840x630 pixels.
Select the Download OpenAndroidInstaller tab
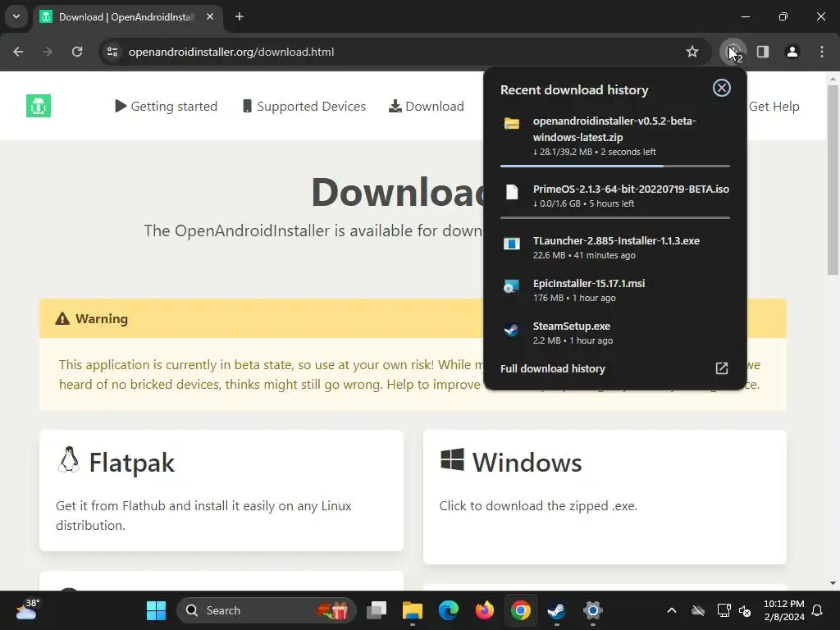tap(127, 16)
